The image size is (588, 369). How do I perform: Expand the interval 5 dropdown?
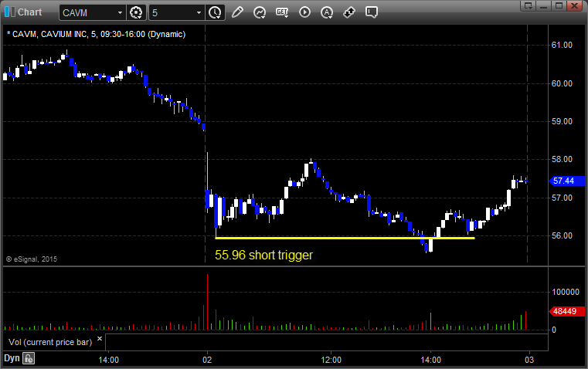pyautogui.click(x=199, y=12)
